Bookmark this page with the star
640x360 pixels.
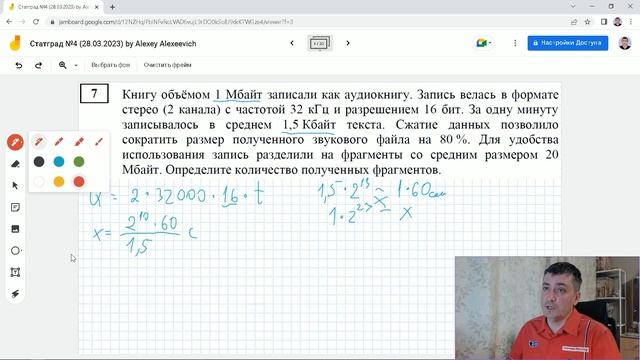pos(587,22)
